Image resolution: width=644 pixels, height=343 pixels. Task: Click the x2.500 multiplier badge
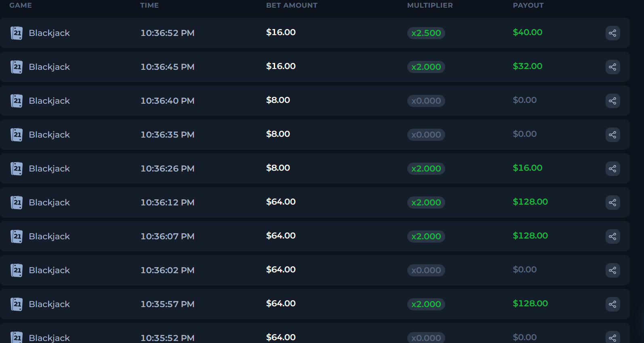426,33
